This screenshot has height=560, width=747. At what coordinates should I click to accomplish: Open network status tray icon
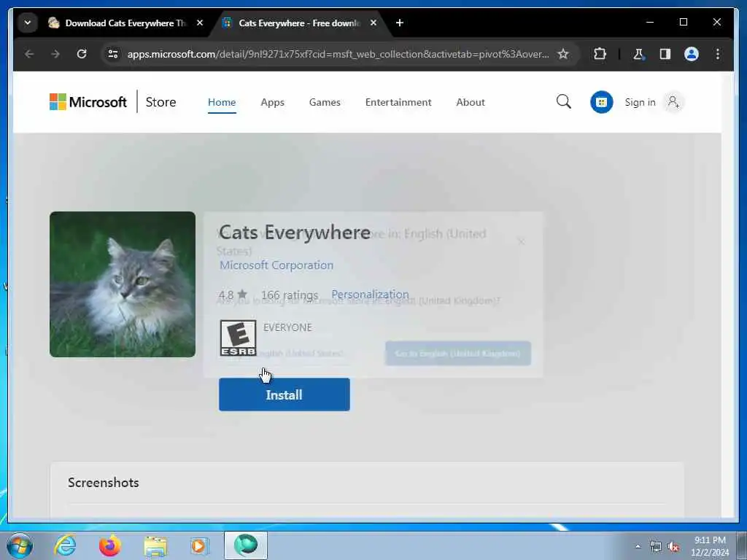[x=656, y=547]
